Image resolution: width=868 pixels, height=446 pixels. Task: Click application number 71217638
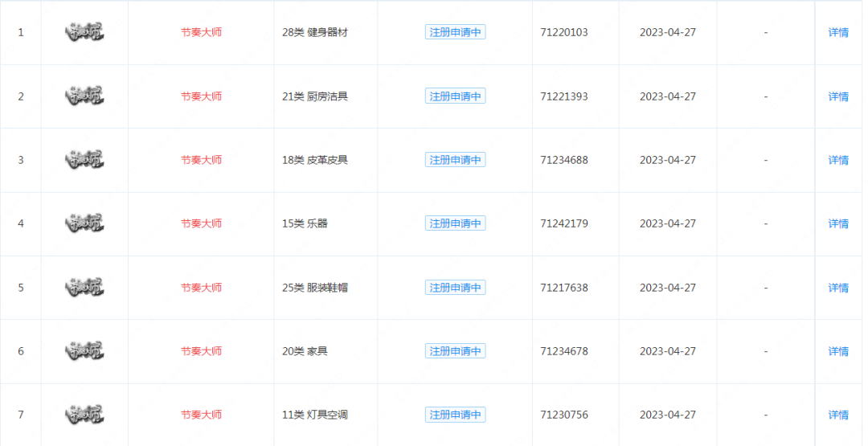click(x=564, y=288)
